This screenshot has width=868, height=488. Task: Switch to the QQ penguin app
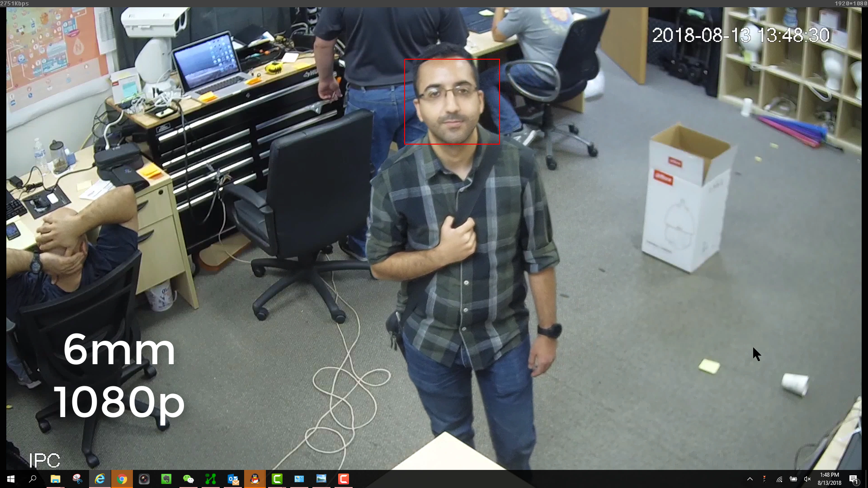[255, 479]
